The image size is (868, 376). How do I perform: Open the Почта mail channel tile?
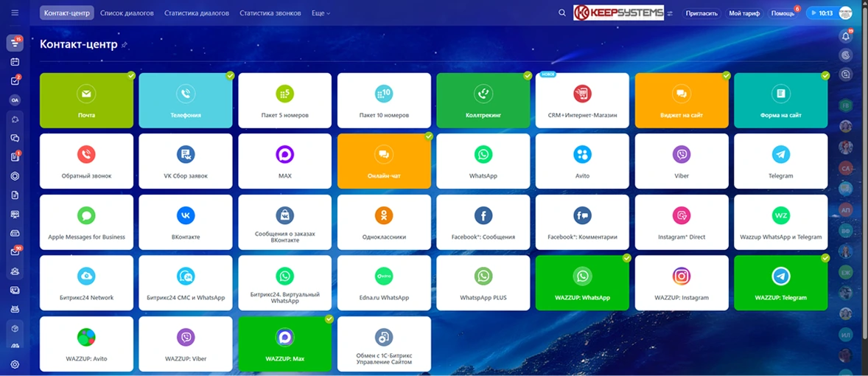coord(86,100)
